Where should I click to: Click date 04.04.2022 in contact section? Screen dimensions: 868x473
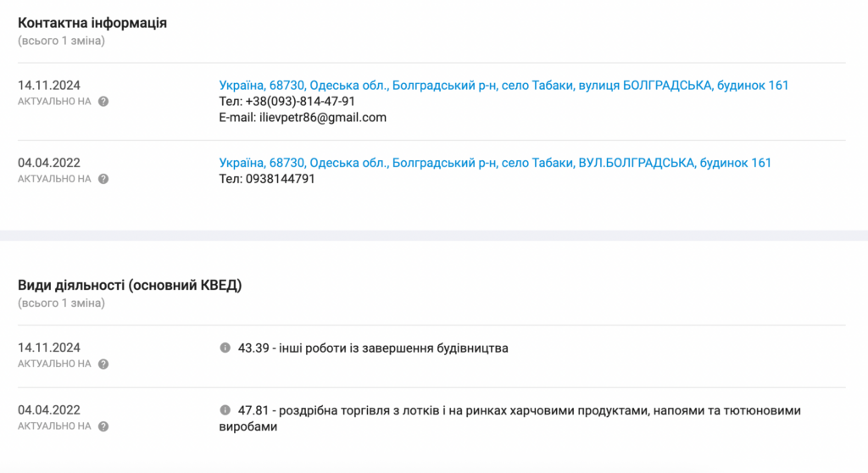click(x=49, y=162)
